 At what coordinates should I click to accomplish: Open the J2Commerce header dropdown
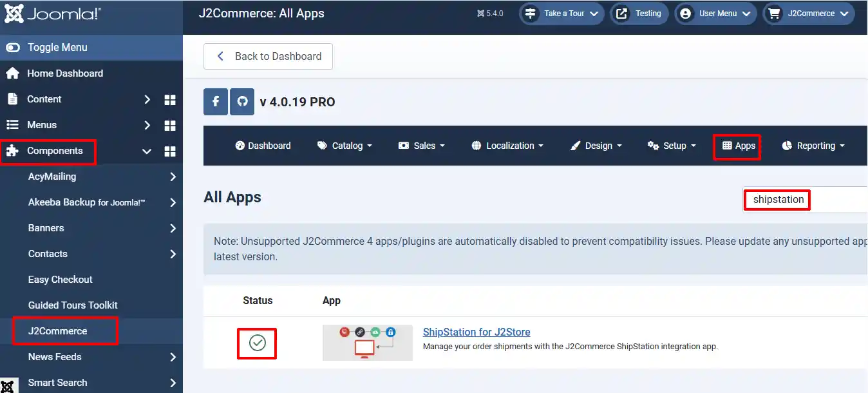809,14
